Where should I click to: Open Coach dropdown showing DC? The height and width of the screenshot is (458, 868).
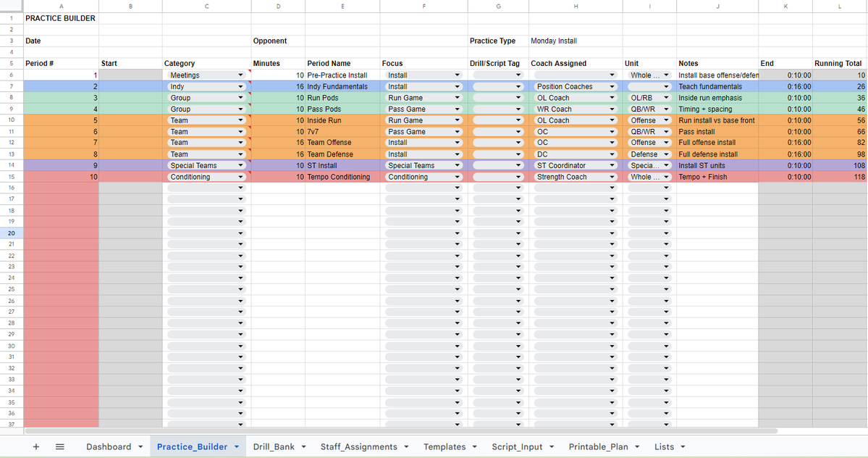point(575,154)
